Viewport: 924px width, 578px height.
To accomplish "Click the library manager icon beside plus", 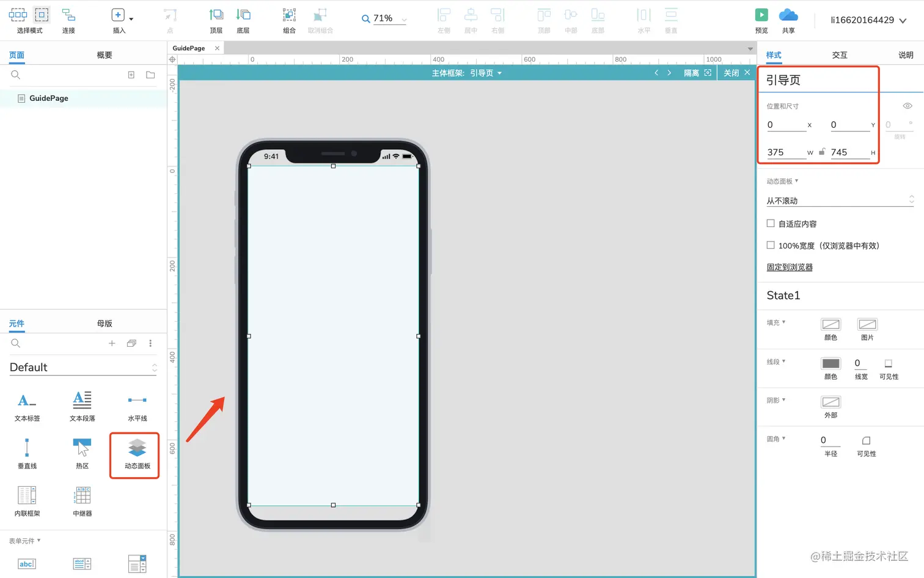I will click(x=131, y=343).
